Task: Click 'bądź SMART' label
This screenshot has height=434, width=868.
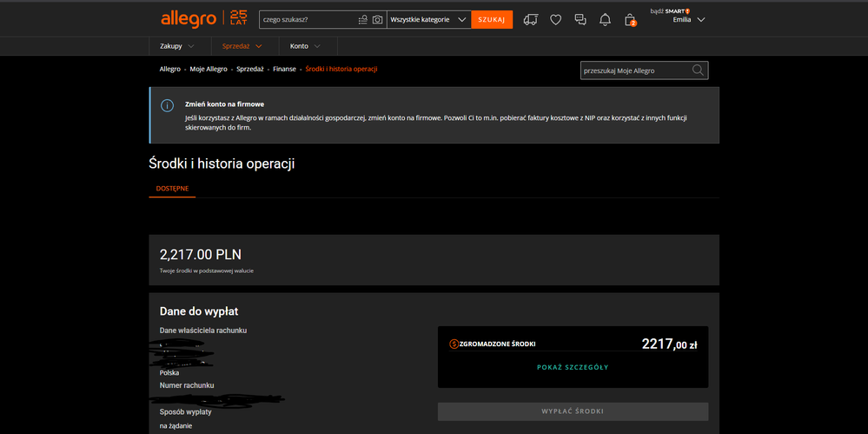Action: click(x=670, y=10)
